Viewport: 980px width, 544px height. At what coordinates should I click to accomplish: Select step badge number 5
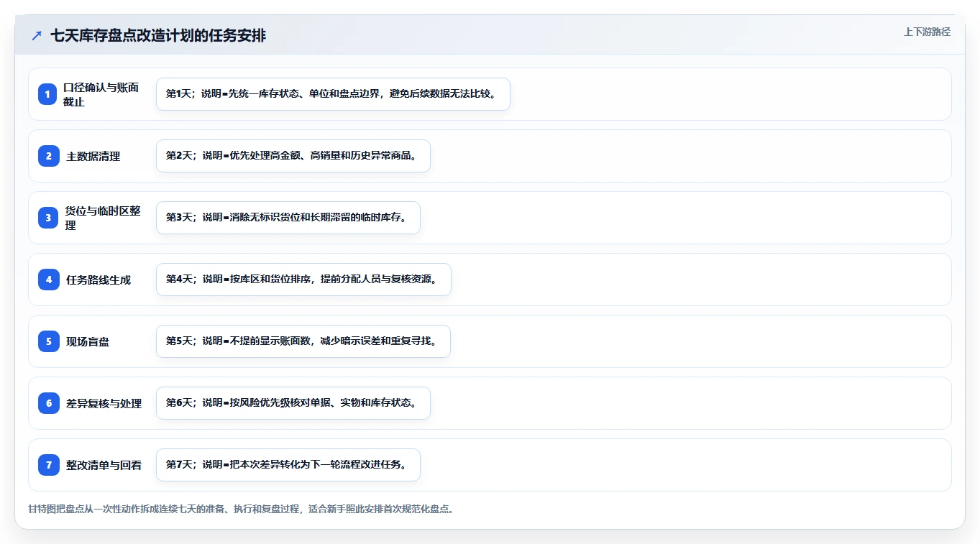48,341
